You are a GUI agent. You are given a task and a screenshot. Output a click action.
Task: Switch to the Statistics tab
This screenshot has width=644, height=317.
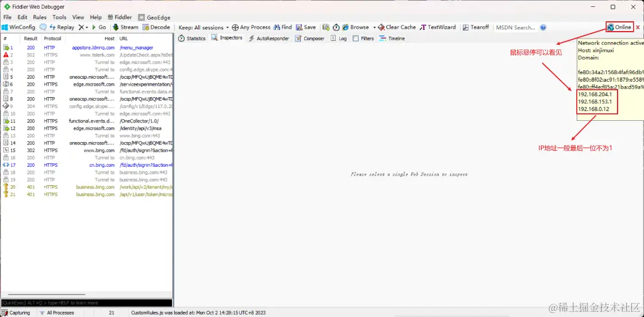(191, 38)
